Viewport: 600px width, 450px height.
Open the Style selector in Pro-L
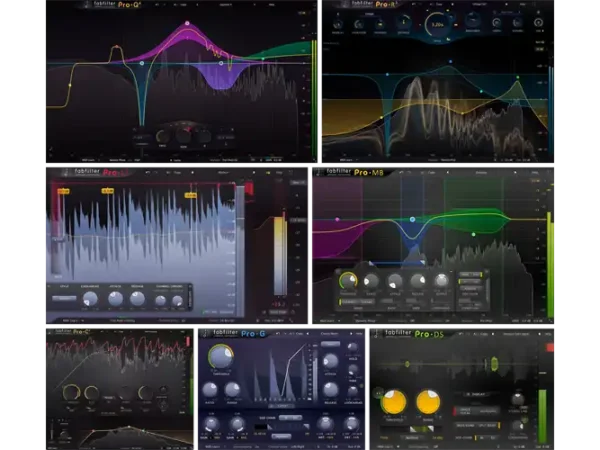64,298
